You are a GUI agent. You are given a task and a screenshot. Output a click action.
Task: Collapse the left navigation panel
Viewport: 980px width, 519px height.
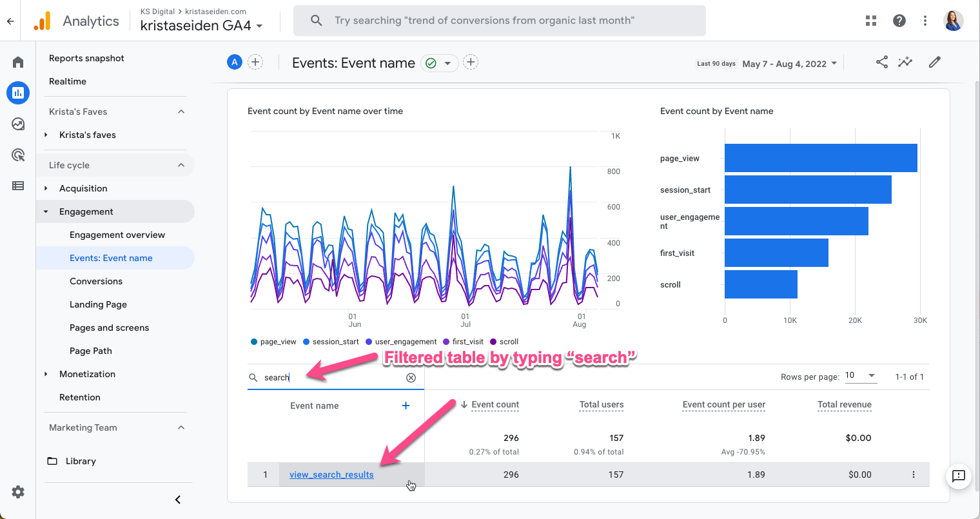[178, 500]
